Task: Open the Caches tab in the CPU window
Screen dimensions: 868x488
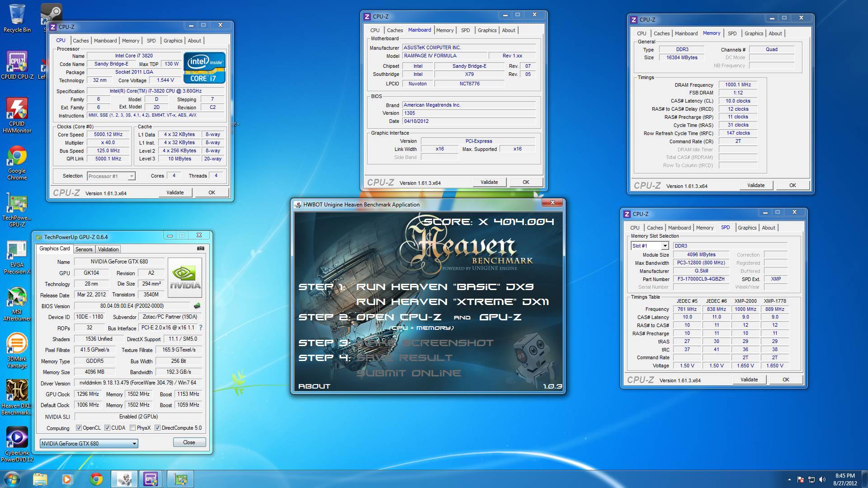Action: point(80,41)
